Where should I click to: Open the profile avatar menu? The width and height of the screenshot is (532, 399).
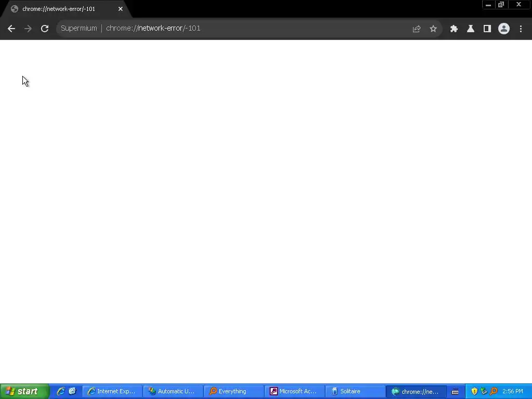pos(503,29)
